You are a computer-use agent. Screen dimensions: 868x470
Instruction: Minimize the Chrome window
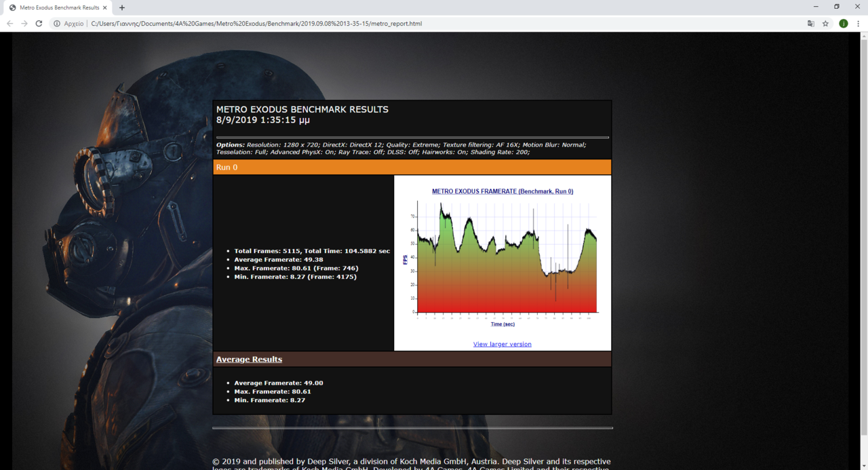point(814,7)
